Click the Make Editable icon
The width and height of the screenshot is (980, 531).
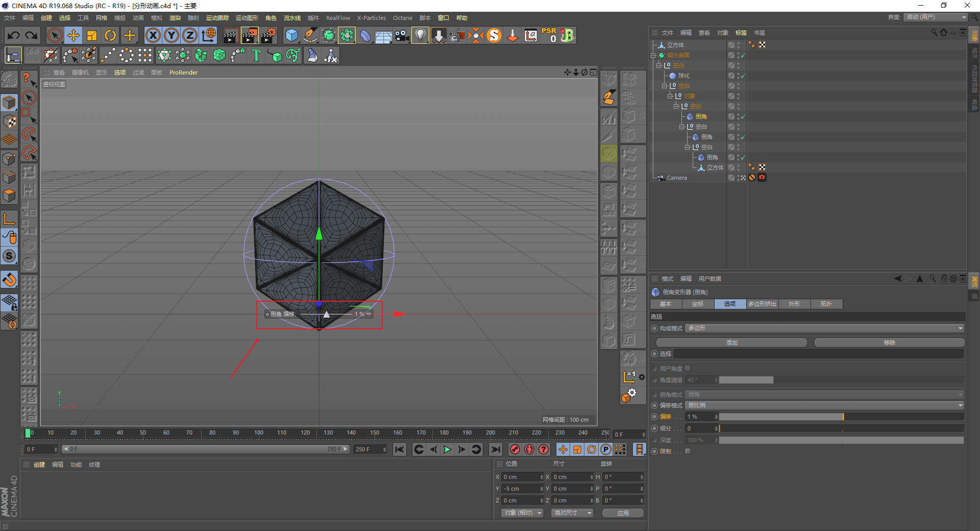(9, 80)
